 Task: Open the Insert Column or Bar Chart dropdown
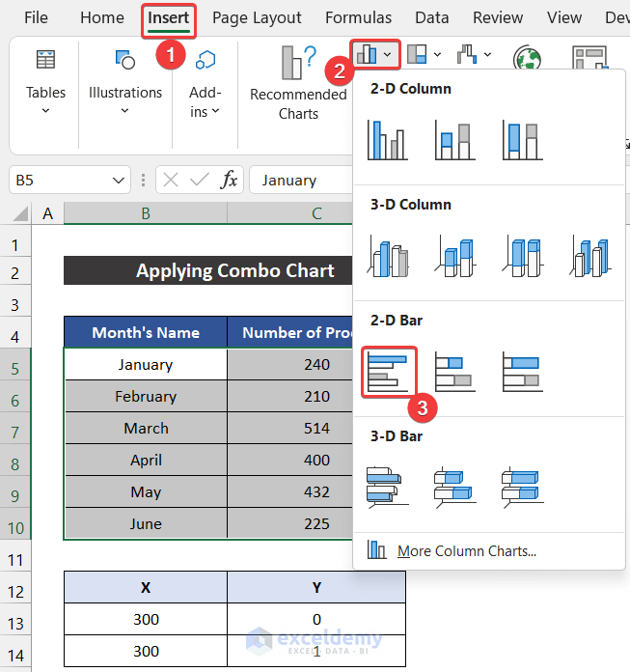point(374,55)
